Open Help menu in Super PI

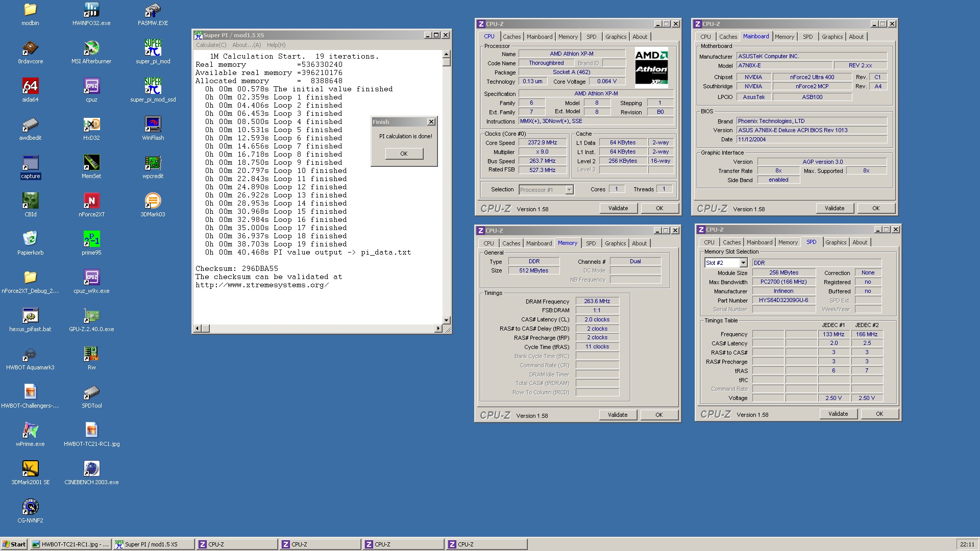(x=276, y=45)
